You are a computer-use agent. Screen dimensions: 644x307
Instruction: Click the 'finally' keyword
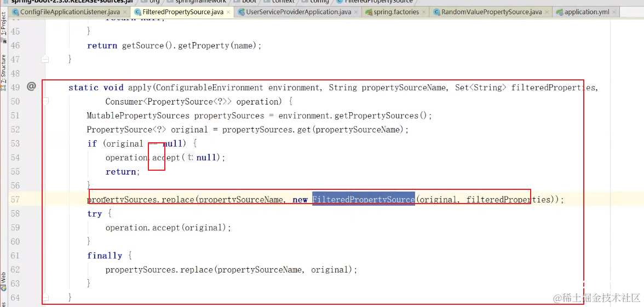click(104, 256)
